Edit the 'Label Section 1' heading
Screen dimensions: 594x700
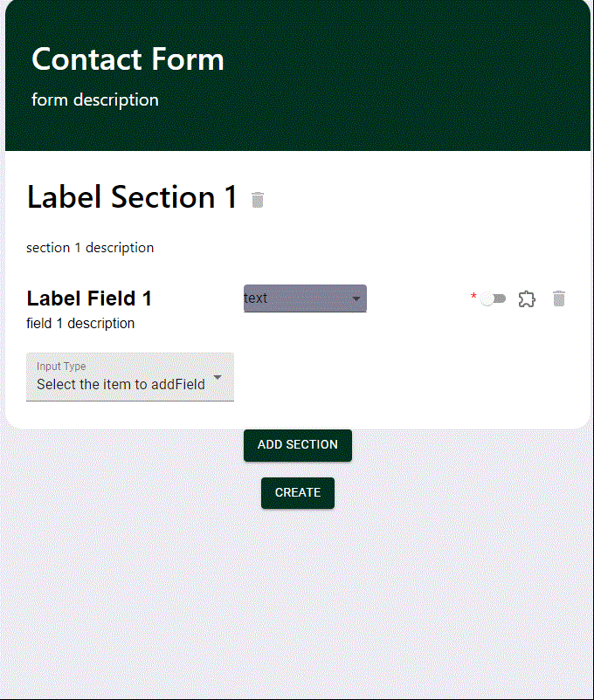132,197
